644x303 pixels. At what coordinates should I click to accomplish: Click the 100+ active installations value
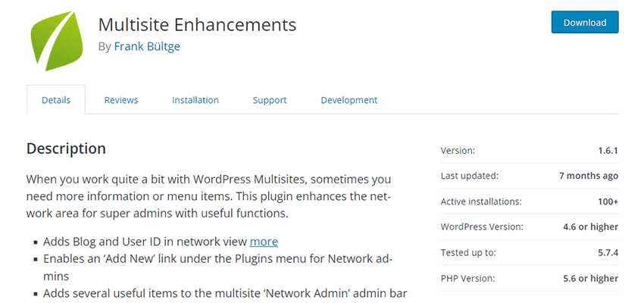(x=606, y=201)
